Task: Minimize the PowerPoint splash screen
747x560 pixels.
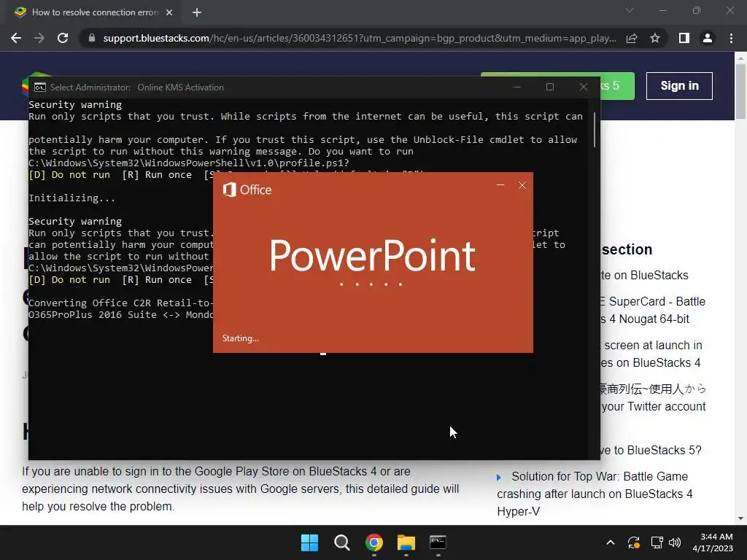Action: click(500, 184)
